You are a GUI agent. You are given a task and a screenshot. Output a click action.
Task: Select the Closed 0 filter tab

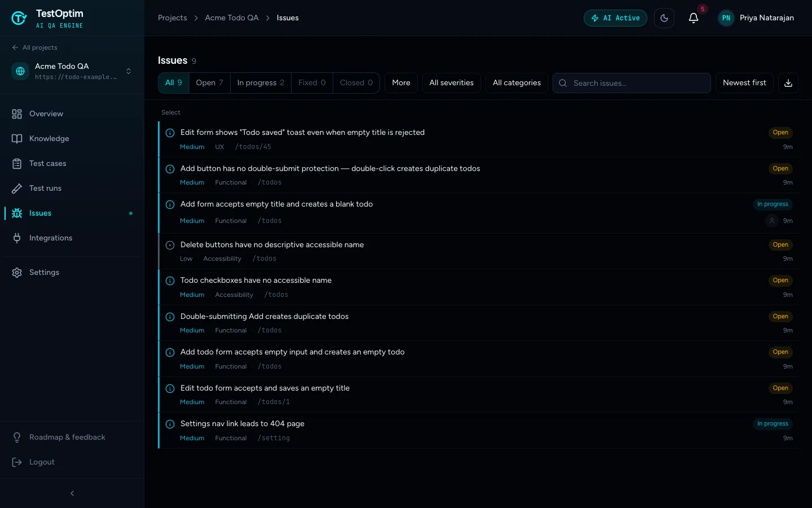tap(356, 82)
